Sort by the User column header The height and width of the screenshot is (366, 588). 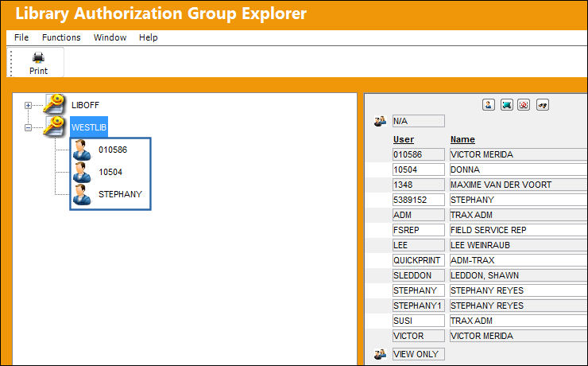point(404,139)
